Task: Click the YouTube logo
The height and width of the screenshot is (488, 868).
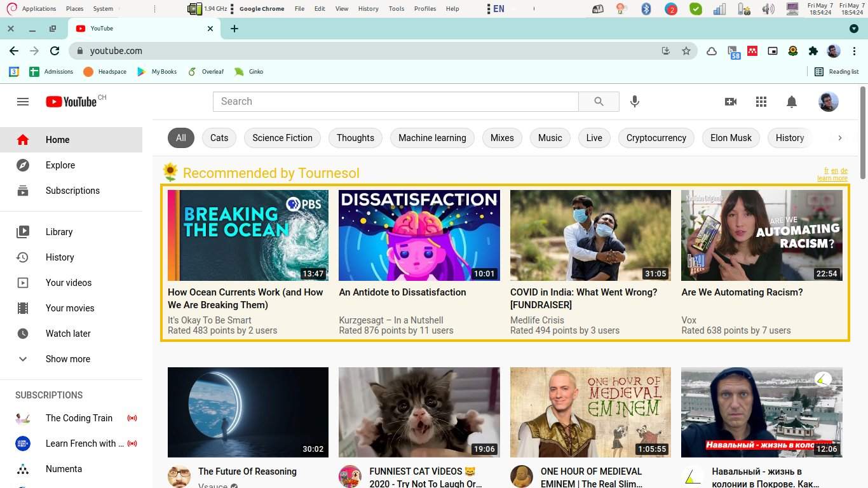Action: click(x=71, y=102)
